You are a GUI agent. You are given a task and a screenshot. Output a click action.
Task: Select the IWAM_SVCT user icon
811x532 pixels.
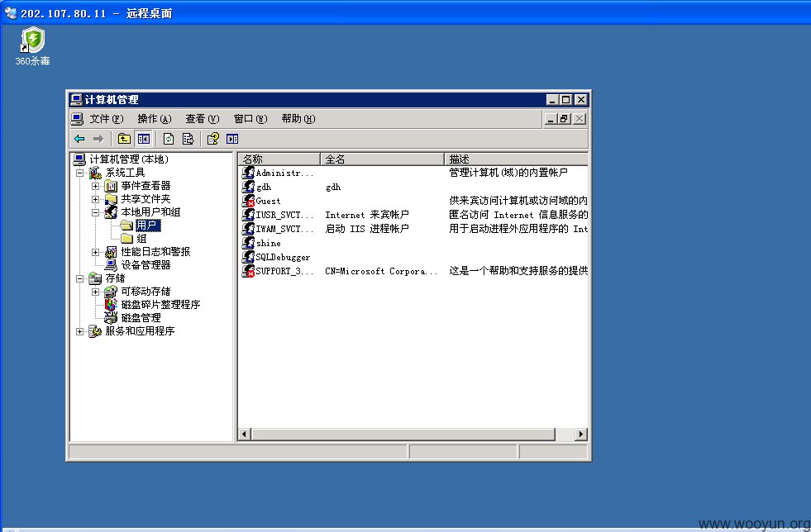(248, 228)
